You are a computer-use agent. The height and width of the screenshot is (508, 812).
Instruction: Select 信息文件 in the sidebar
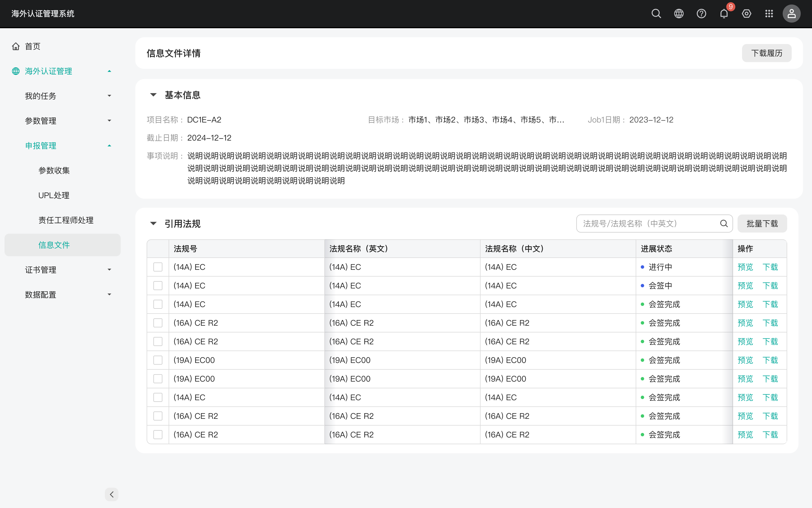(62, 245)
